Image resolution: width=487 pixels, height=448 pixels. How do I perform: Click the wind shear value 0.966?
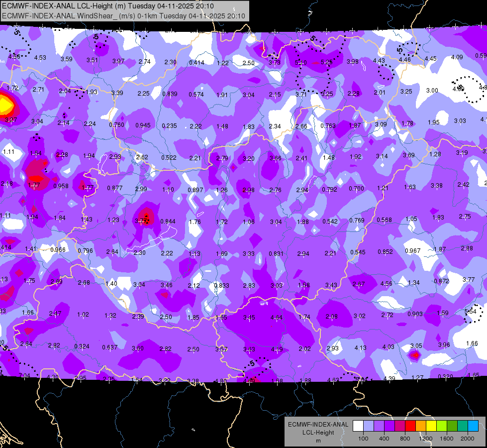click(x=58, y=250)
